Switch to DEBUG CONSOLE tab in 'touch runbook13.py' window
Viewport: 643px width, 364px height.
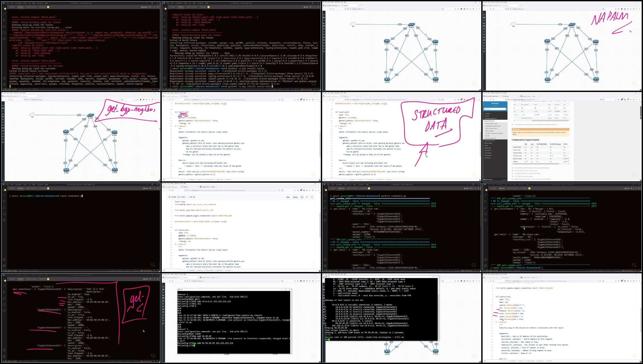32,188
